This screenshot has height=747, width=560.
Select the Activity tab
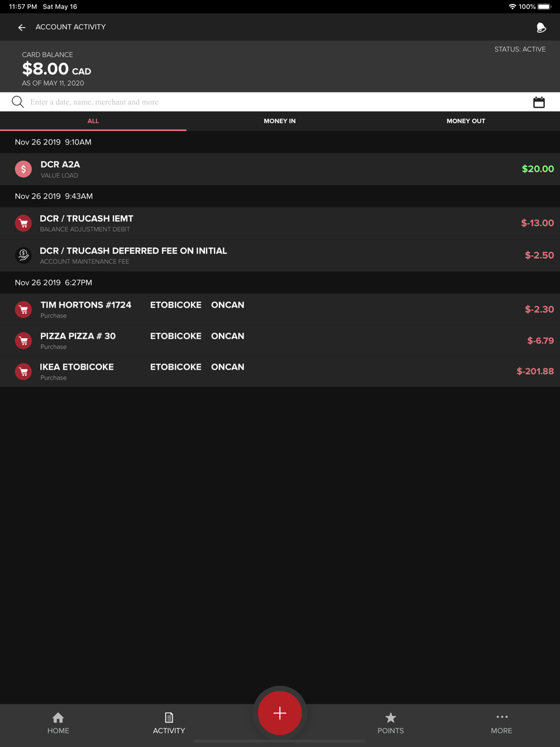pyautogui.click(x=169, y=723)
